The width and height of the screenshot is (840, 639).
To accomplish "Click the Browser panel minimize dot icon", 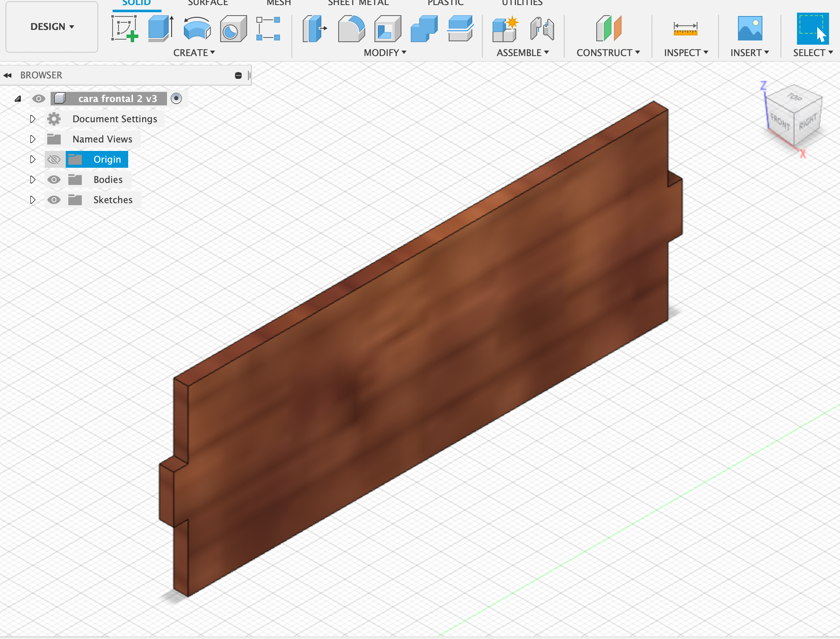I will point(238,75).
